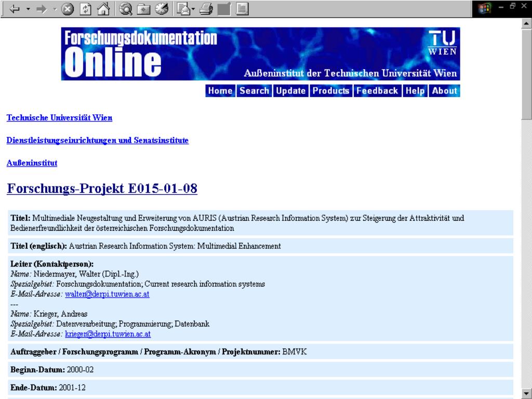Click the Titel (englisch) text row

(261, 246)
